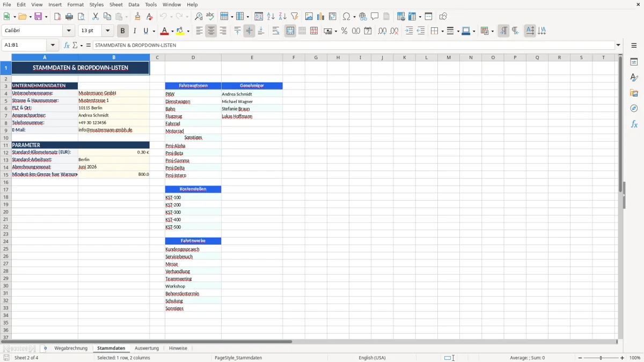Expand the font color dropdown arrow
Image resolution: width=644 pixels, height=362 pixels.
coord(172,31)
